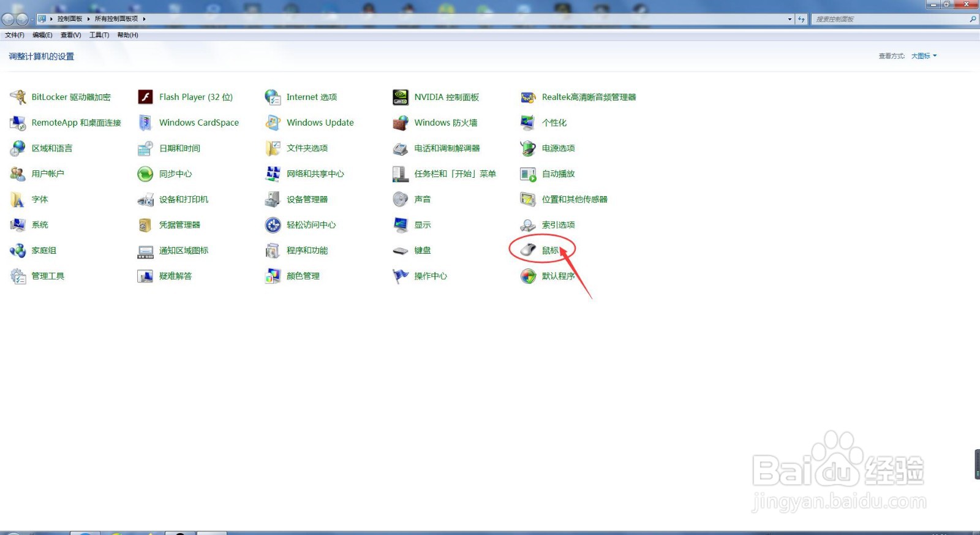980x535 pixels.
Task: Open the 电话和调制解调器 icon
Action: click(x=401, y=148)
